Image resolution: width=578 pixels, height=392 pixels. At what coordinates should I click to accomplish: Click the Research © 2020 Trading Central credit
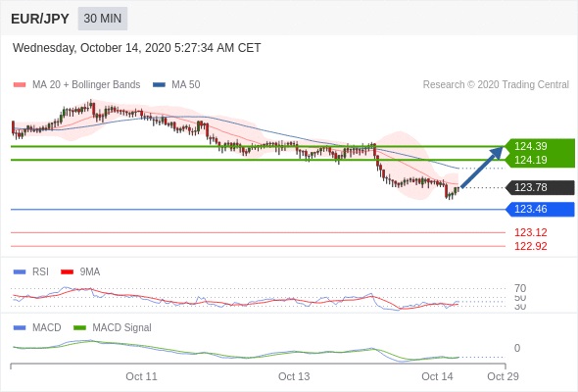(x=496, y=85)
